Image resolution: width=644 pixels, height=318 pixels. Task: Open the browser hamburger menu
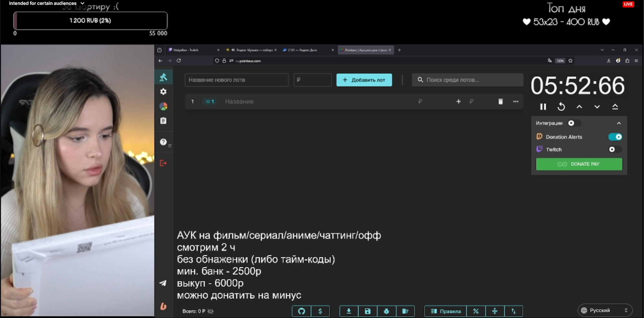tap(636, 61)
